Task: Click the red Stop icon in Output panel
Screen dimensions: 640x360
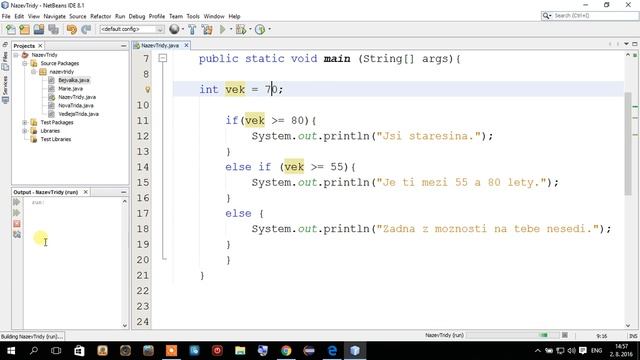Action: tap(17, 224)
